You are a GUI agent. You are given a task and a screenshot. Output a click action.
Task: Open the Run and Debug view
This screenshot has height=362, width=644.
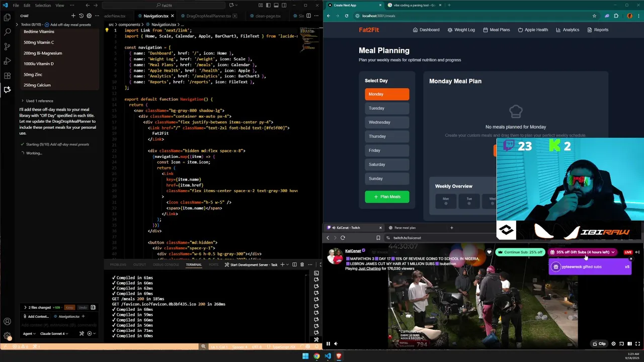(x=7, y=61)
